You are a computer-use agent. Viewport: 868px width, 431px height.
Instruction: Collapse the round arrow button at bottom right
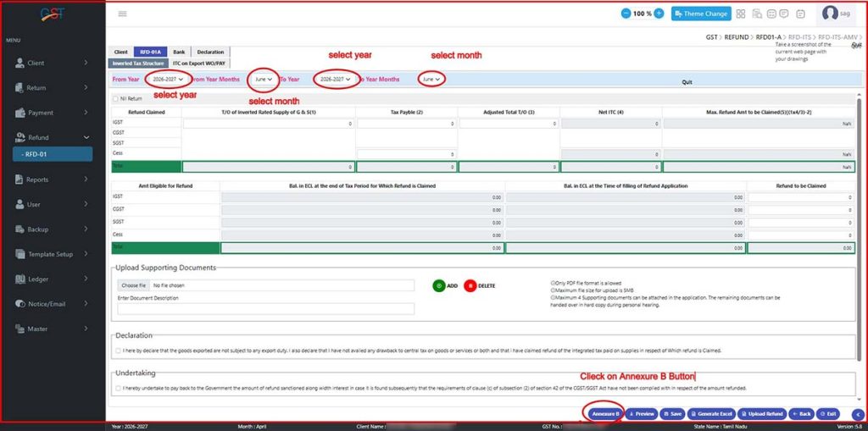[859, 414]
